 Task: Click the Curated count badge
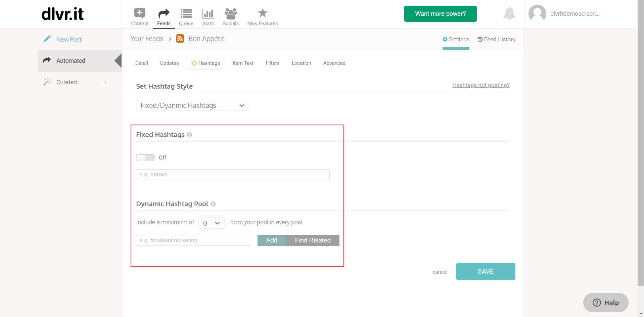pos(105,82)
